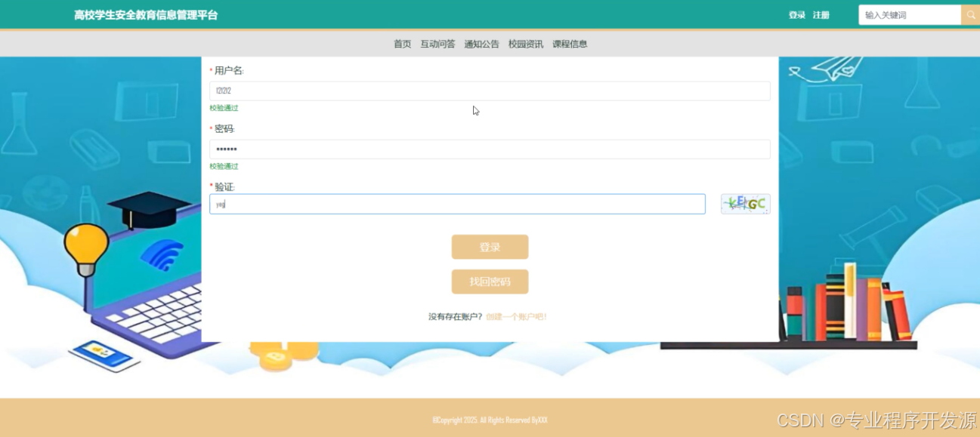Click the 密码 field label
Viewport: 980px width, 437px height.
click(x=224, y=129)
